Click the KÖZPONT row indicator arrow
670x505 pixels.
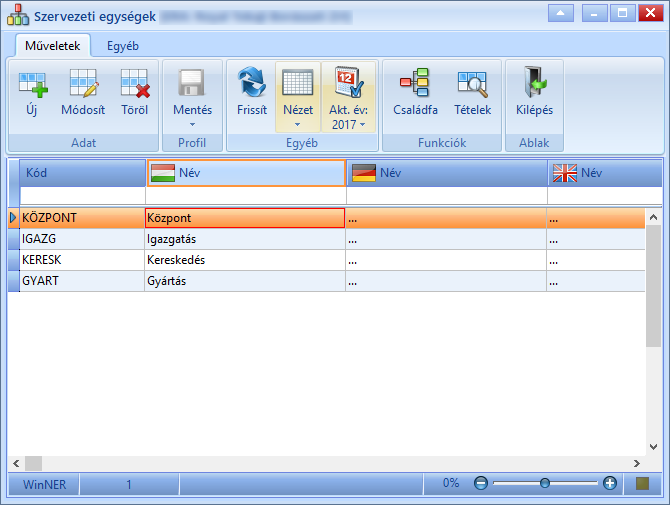point(13,218)
